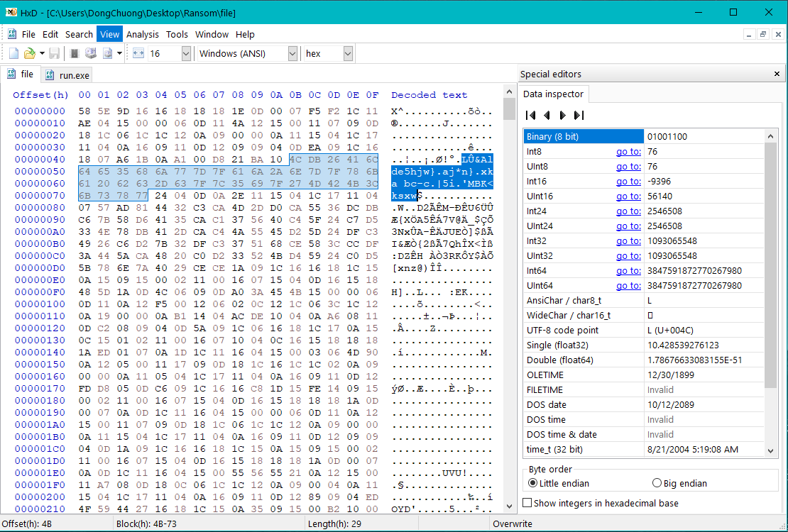Click the HxD document icon beside File menu

click(12, 34)
